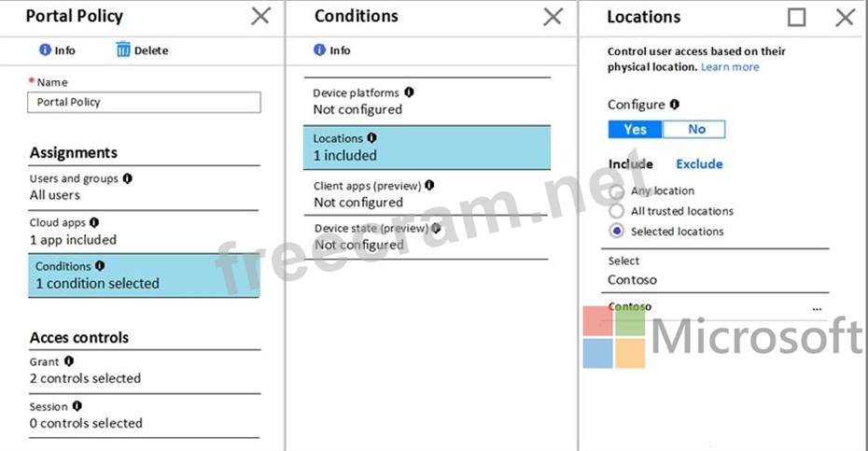Switch to the Exclude tab

coord(699,163)
